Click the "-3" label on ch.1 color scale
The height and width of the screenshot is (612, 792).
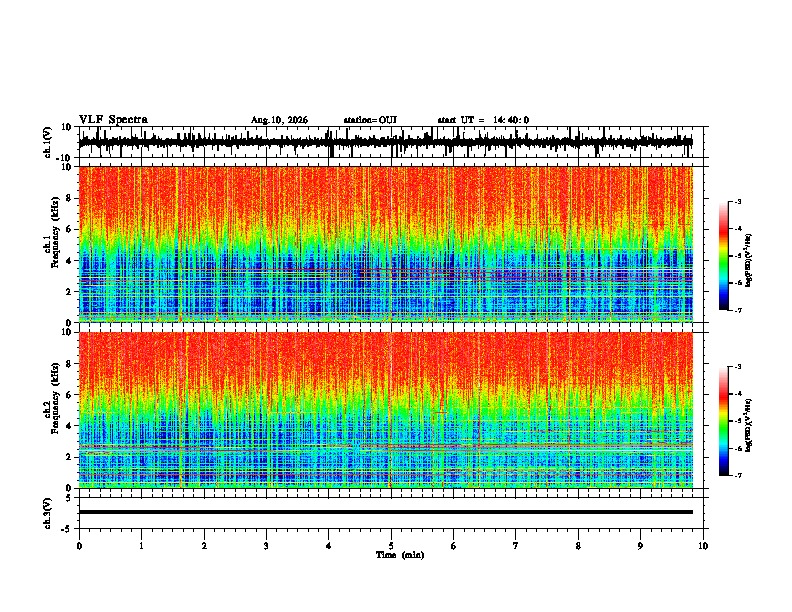[737, 201]
